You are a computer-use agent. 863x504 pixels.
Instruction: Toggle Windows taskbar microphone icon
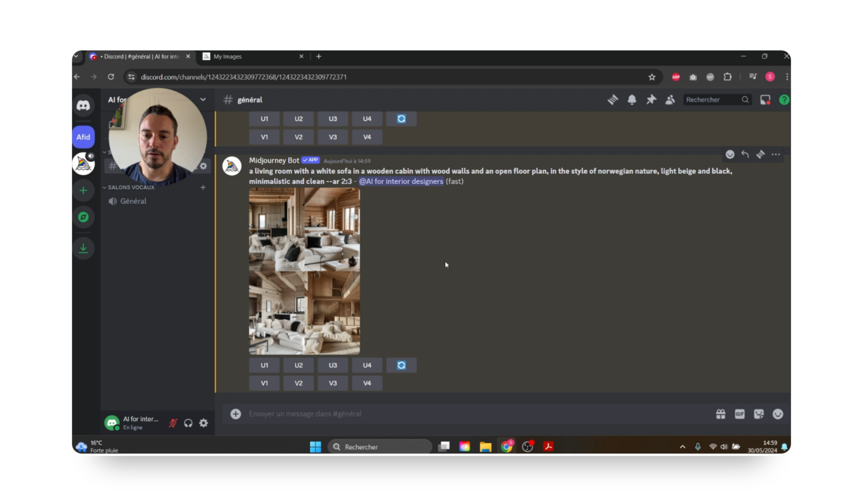tap(698, 446)
